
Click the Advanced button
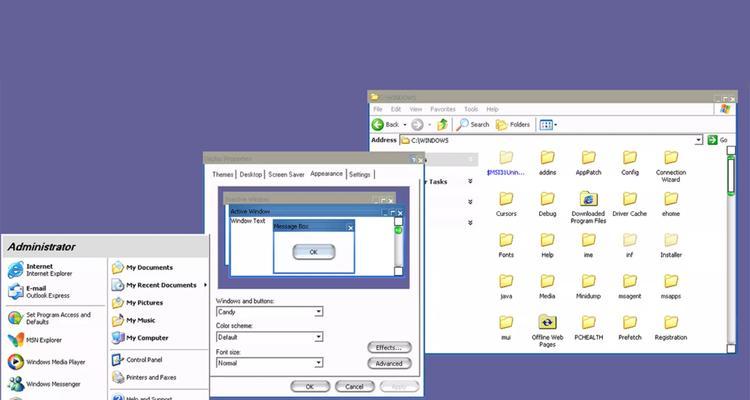coord(389,364)
